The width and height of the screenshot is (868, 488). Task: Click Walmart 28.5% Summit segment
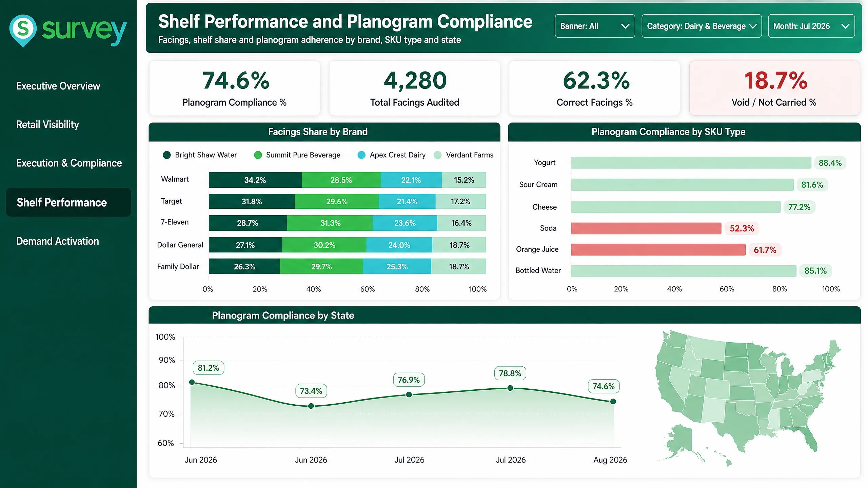tap(341, 180)
